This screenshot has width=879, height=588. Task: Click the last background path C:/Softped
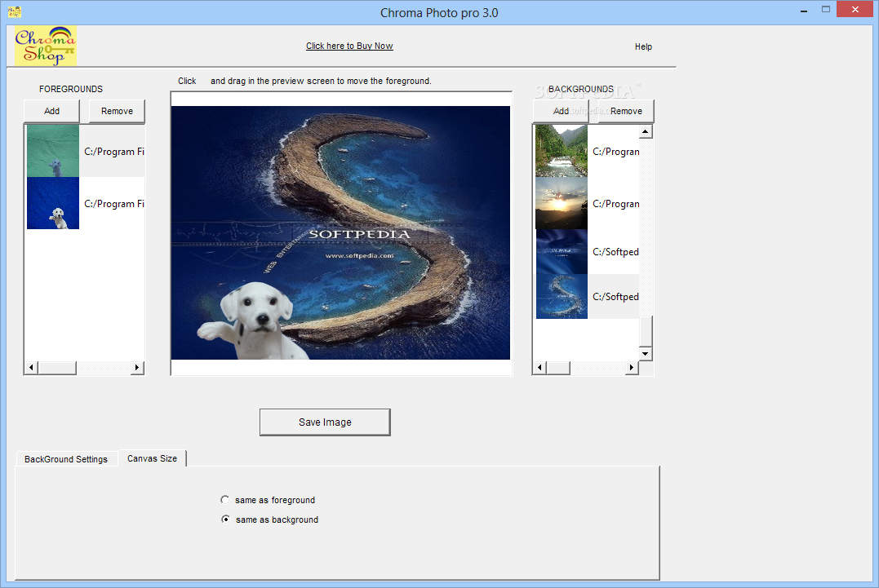(x=615, y=297)
